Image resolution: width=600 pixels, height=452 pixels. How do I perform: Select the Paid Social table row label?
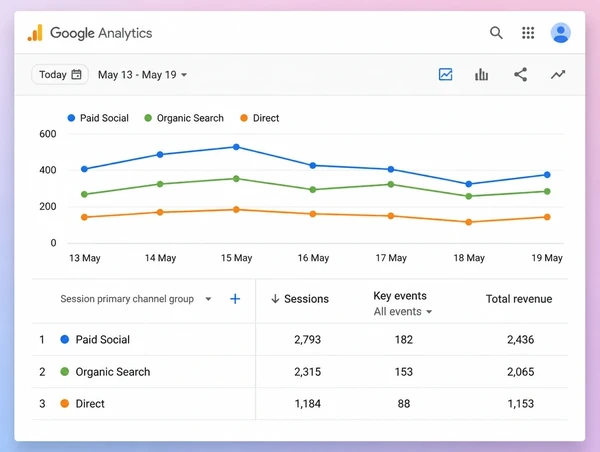[103, 339]
